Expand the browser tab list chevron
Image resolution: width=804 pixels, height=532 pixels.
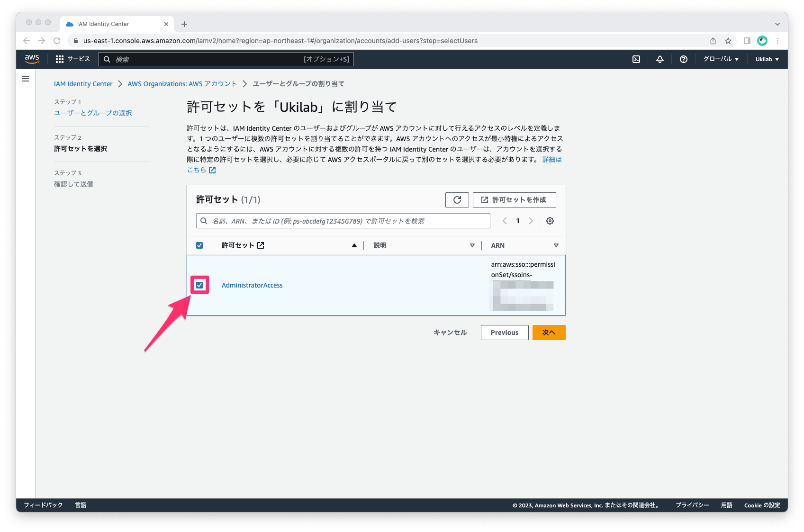(777, 24)
